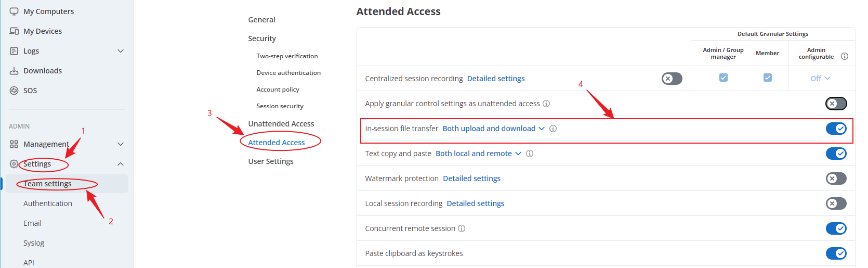The image size is (868, 268).
Task: Click the SOS lifebuoy icon
Action: click(14, 91)
